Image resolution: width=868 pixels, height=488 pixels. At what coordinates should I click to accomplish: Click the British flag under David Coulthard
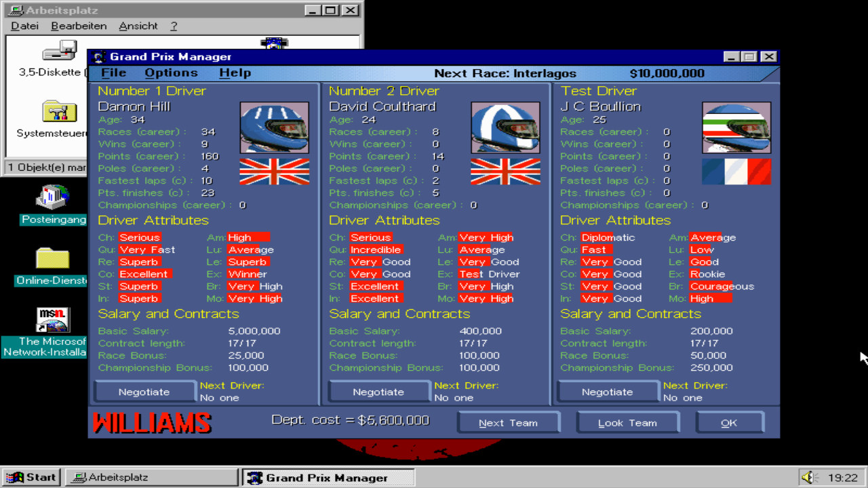(x=506, y=171)
